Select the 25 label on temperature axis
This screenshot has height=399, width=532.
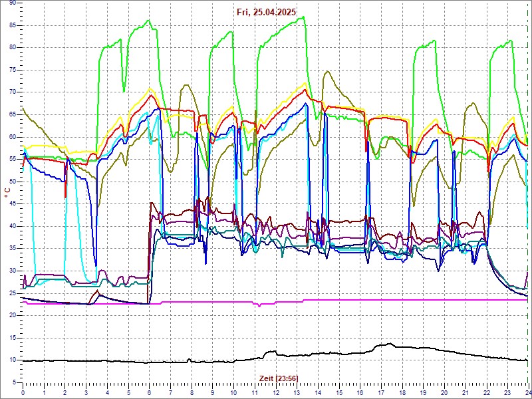13,293
